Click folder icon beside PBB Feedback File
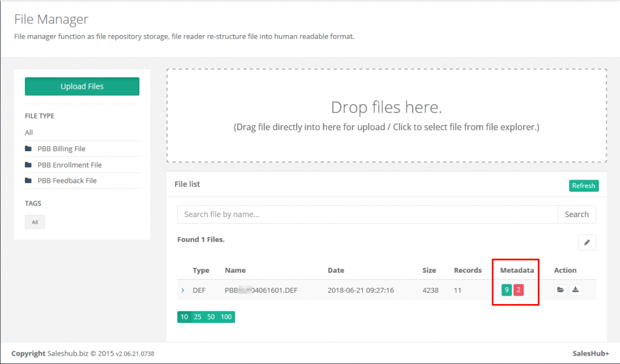 click(28, 181)
